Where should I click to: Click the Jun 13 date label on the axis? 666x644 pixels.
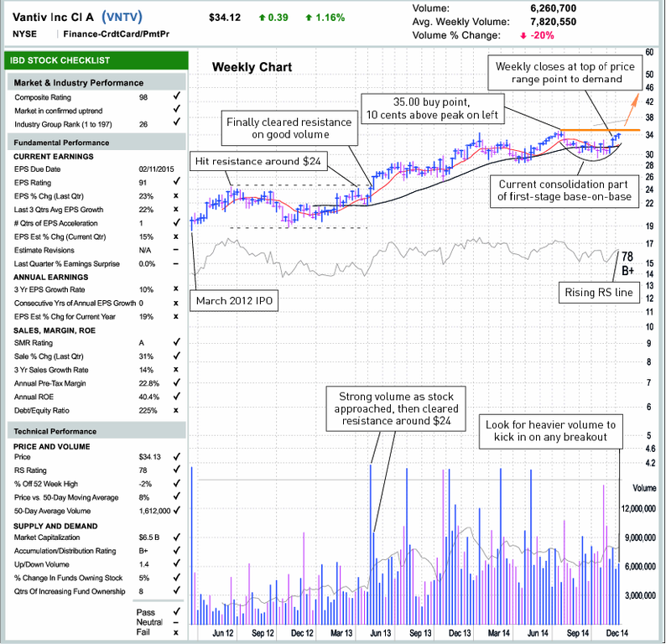[381, 633]
